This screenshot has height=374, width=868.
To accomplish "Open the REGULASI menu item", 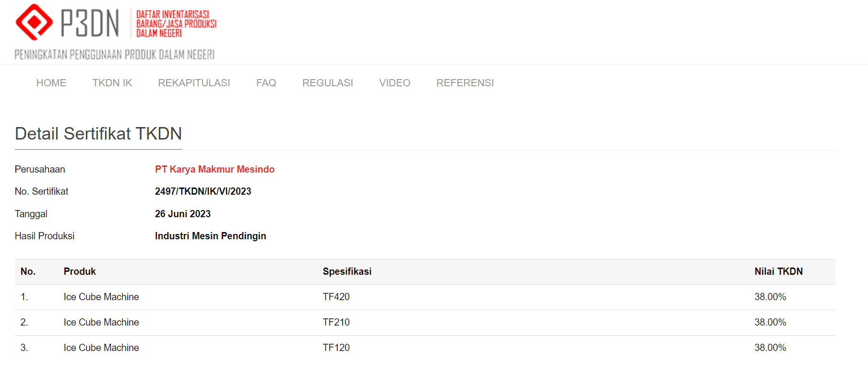I will click(327, 83).
